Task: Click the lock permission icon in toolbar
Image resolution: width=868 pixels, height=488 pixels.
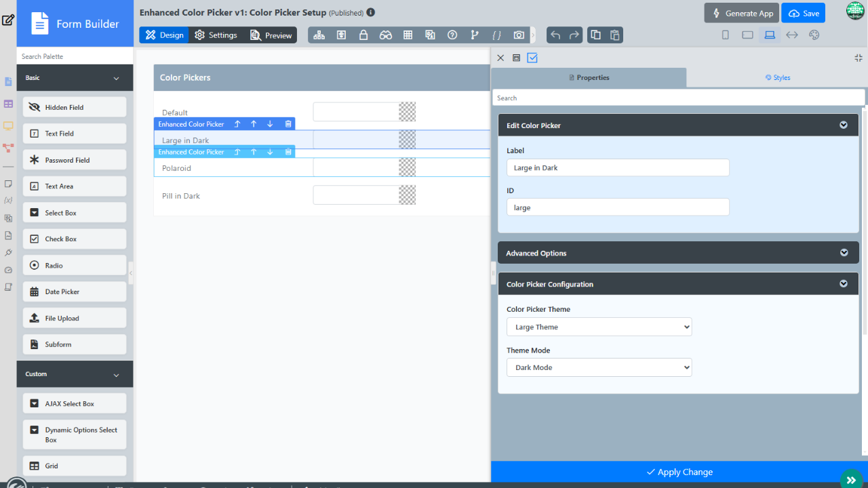Action: click(363, 35)
